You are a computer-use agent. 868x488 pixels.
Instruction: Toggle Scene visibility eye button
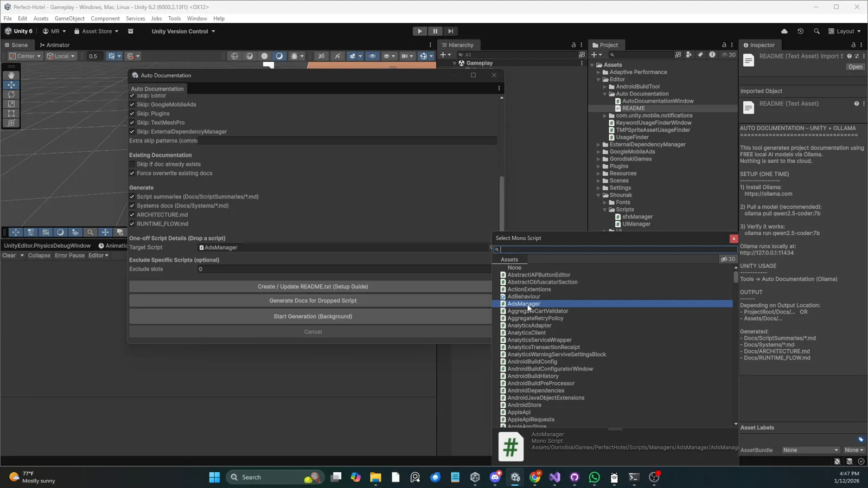pyautogui.click(x=372, y=56)
